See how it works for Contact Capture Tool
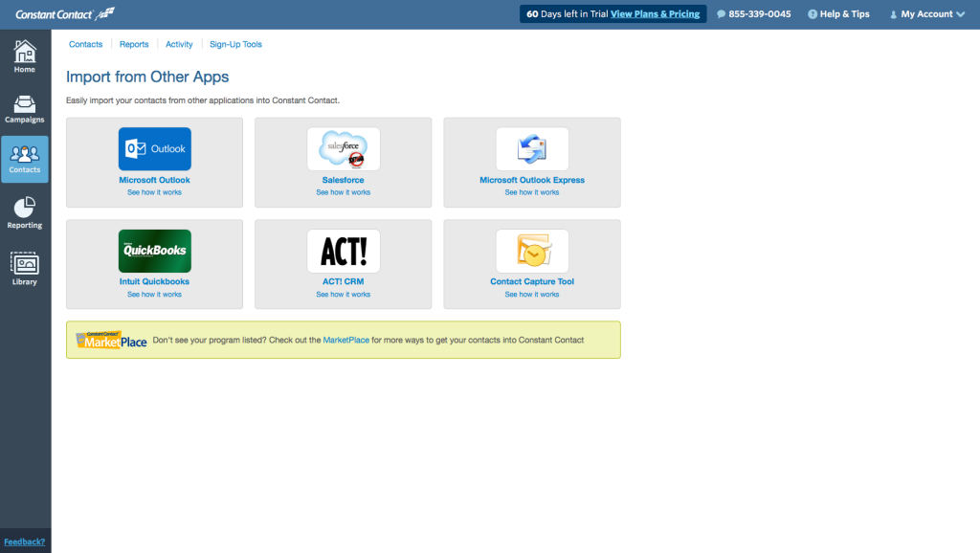 [532, 295]
